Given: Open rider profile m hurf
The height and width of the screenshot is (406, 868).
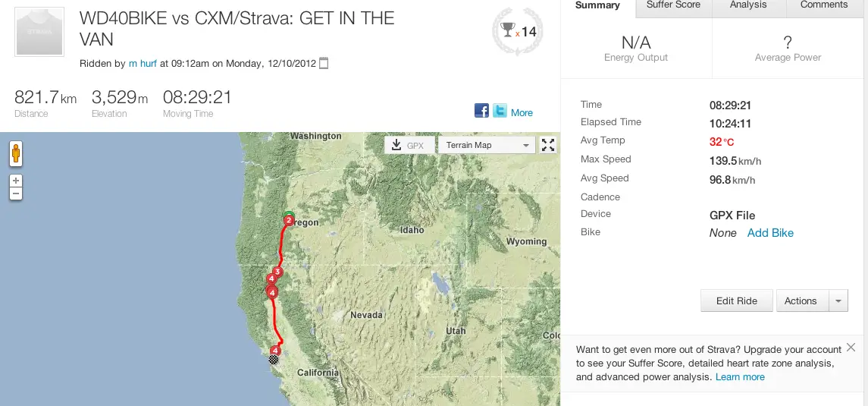Looking at the screenshot, I should pos(143,63).
